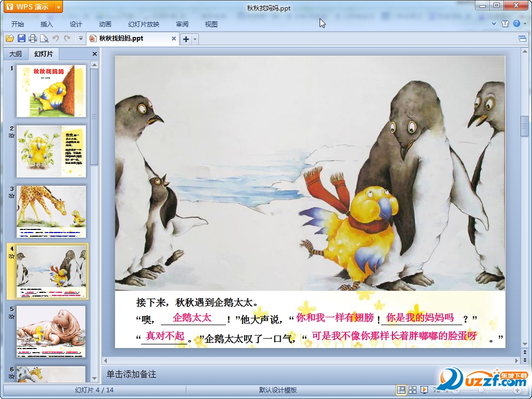
Task: Expand the quick access toolbar customize arrow
Action: (x=81, y=38)
